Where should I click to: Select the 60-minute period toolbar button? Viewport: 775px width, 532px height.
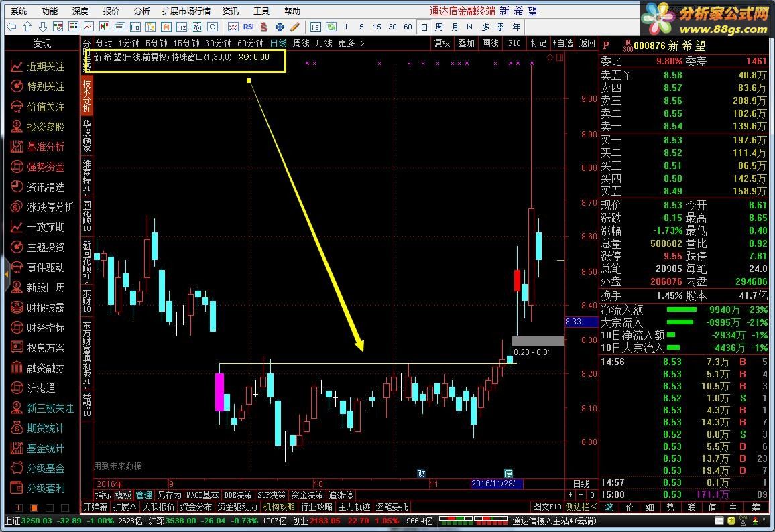tap(408, 27)
